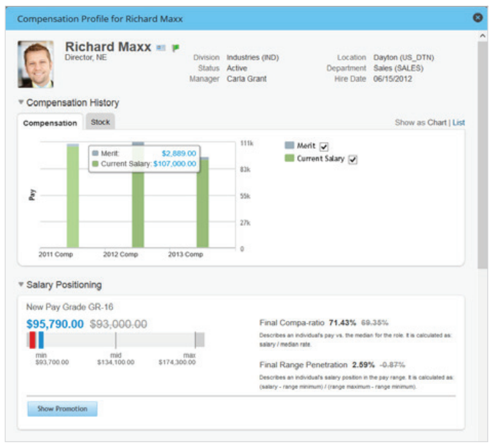The height and width of the screenshot is (448, 496).
Task: Collapse the Salary Positioning section
Action: click(21, 285)
